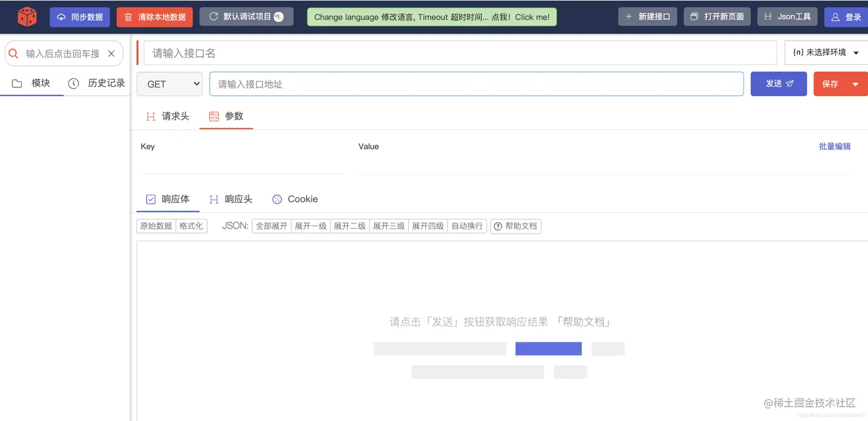Click the Key column header text
The width and height of the screenshot is (868, 421).
pyautogui.click(x=148, y=146)
